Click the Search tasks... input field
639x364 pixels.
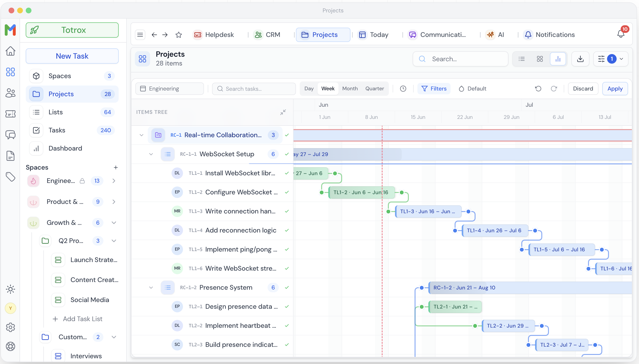point(254,89)
